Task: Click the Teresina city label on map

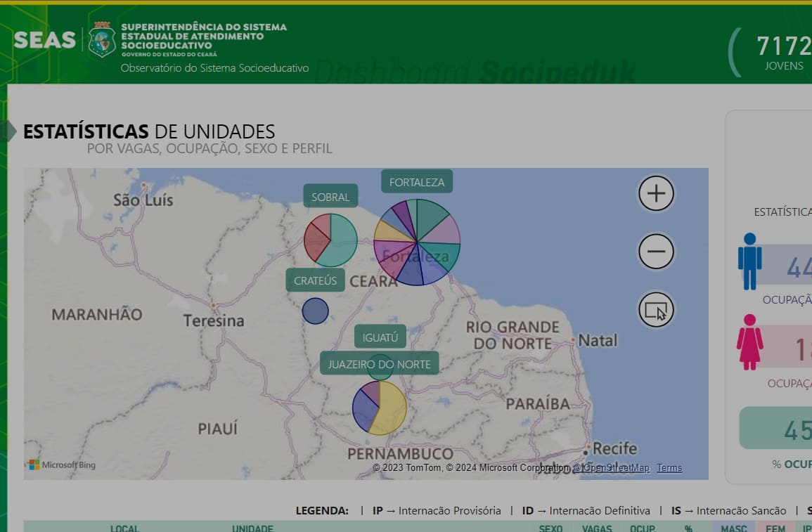Action: tap(213, 320)
